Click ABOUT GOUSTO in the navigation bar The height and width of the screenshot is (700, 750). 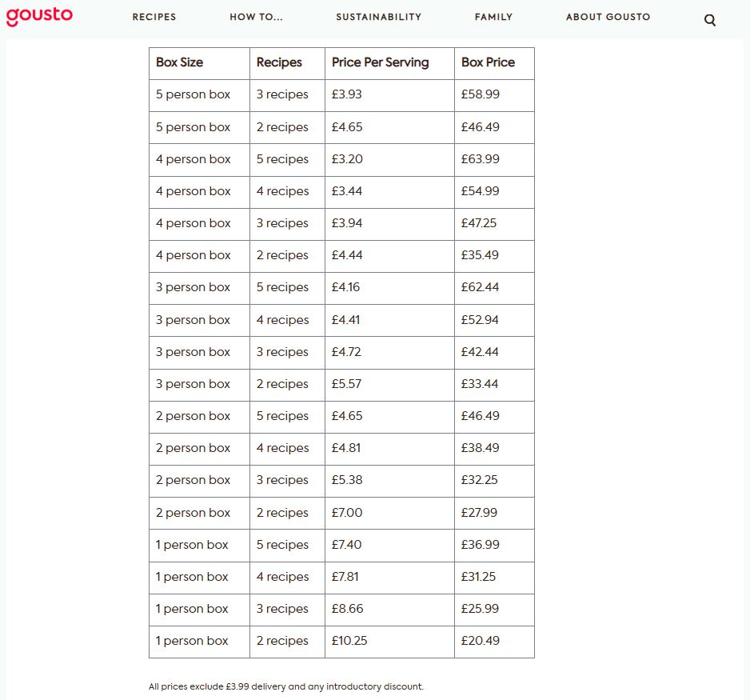click(x=608, y=17)
